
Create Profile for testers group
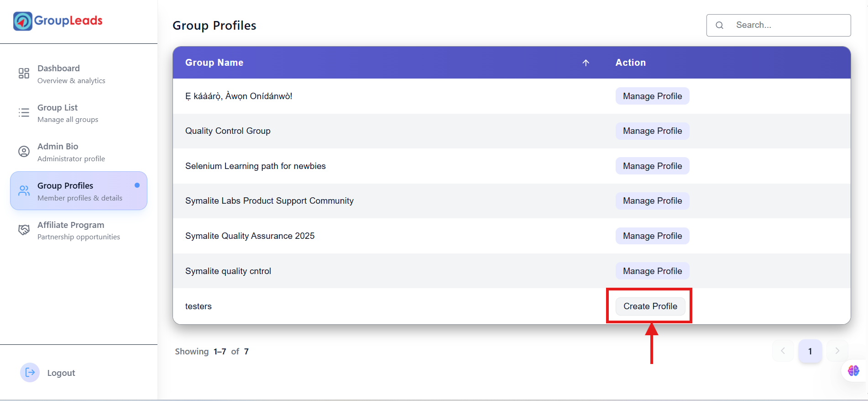pyautogui.click(x=650, y=306)
